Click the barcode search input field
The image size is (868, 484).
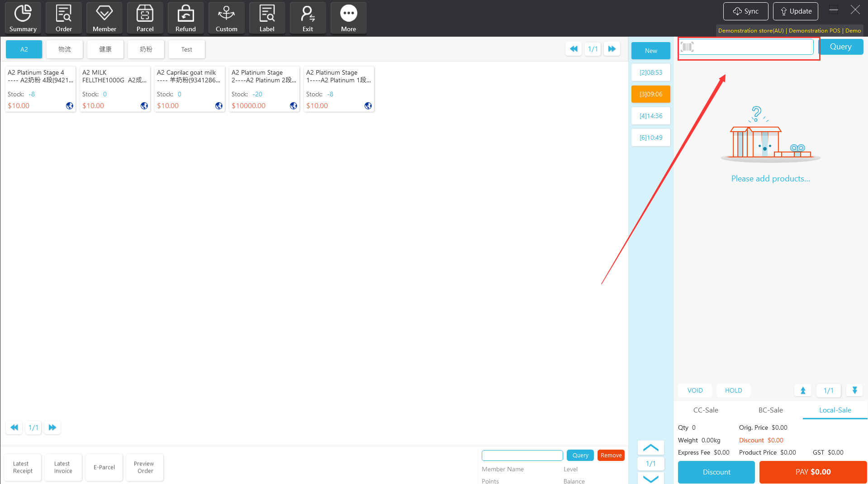[x=753, y=47]
